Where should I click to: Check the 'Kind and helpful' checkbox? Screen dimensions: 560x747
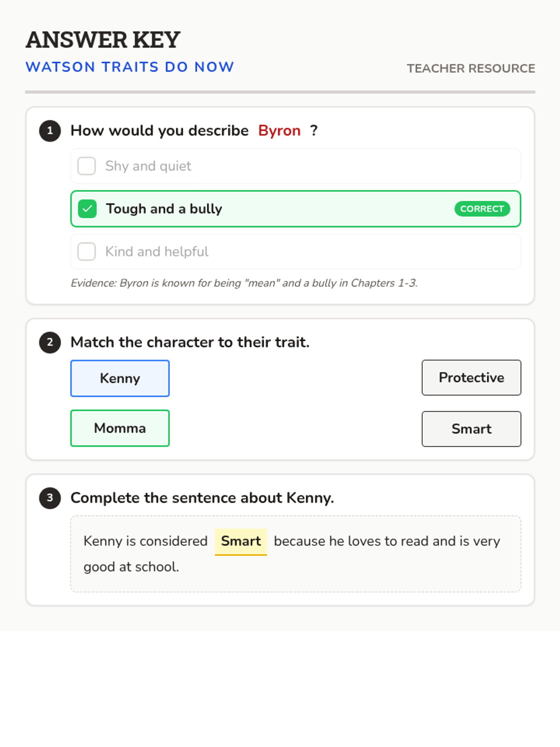87,251
